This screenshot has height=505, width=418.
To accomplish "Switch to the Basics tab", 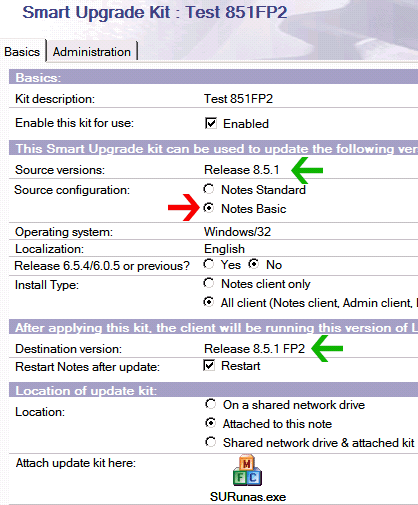I will click(22, 52).
